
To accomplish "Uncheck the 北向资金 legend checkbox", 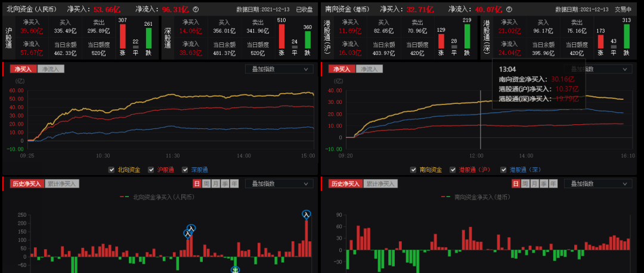I will click(x=112, y=170).
